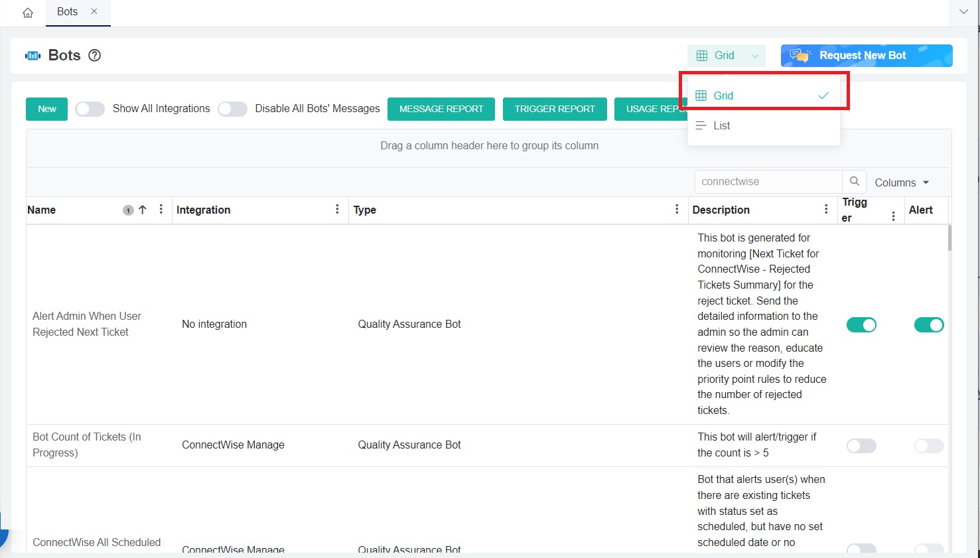Click the home icon tab
This screenshot has height=558, width=980.
pyautogui.click(x=28, y=13)
